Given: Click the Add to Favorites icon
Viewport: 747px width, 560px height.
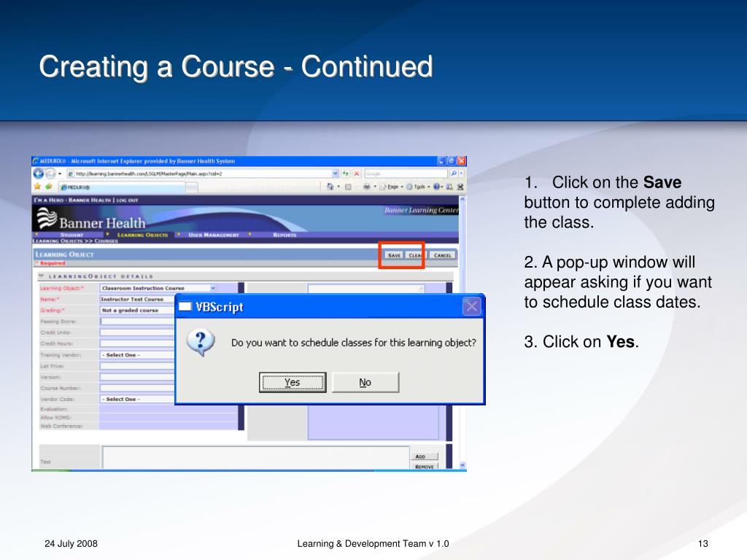Looking at the screenshot, I should [x=48, y=187].
